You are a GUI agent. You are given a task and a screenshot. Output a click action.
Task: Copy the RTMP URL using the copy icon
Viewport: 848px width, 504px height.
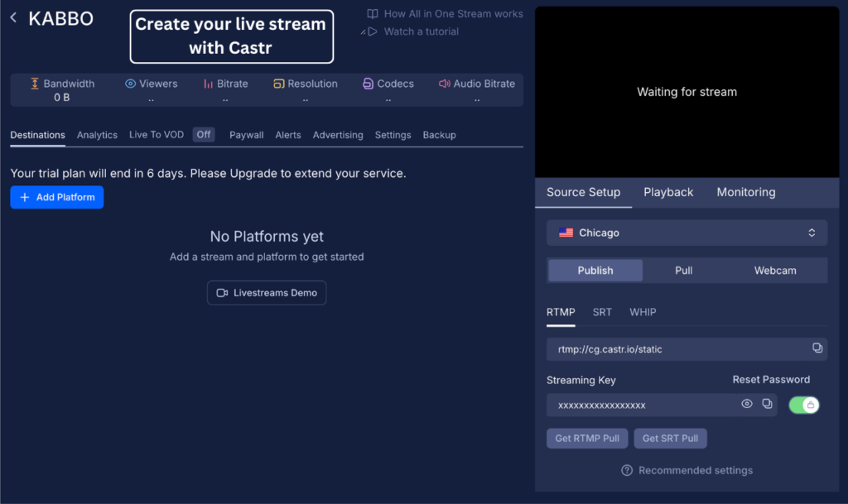(x=817, y=348)
